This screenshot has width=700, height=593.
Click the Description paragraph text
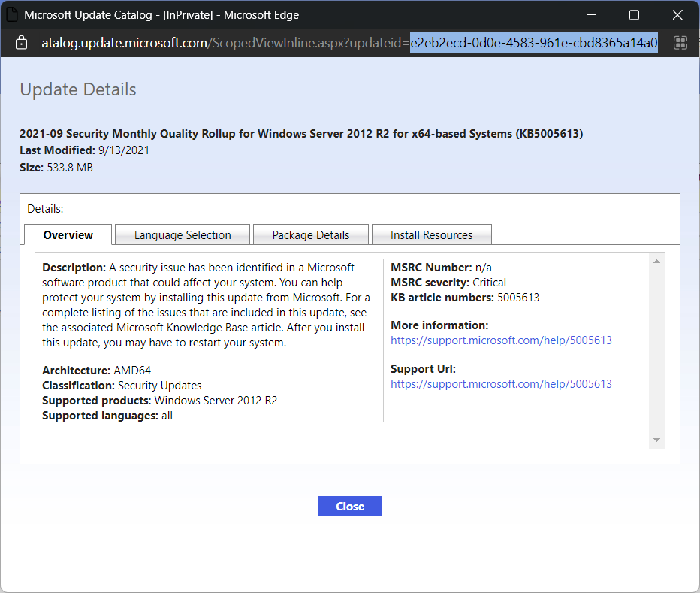(x=207, y=305)
